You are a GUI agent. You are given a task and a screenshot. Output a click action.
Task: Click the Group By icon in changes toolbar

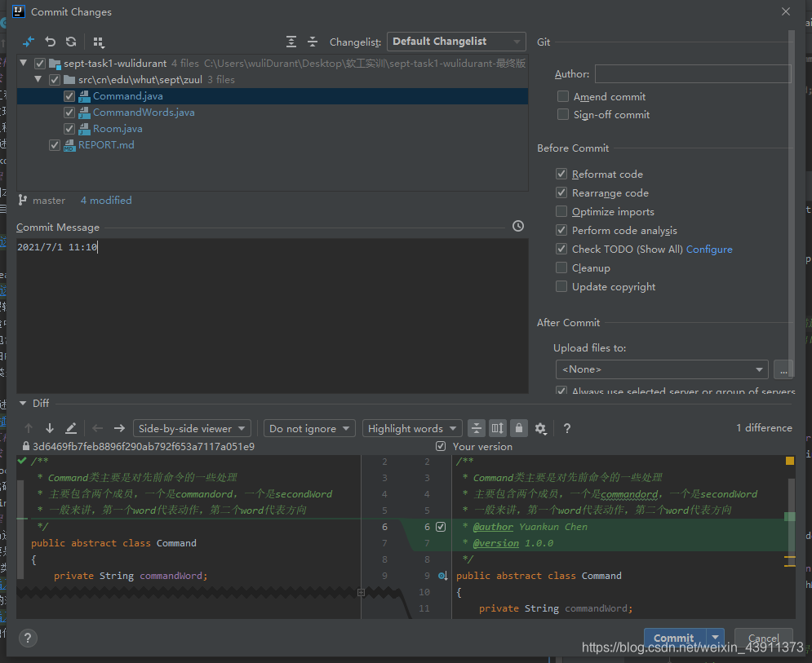(99, 42)
